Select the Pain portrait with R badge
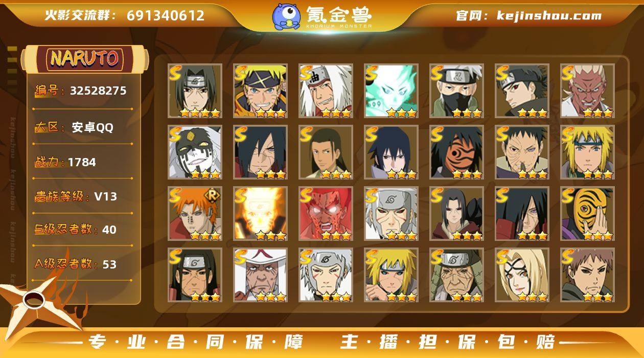 click(x=195, y=214)
